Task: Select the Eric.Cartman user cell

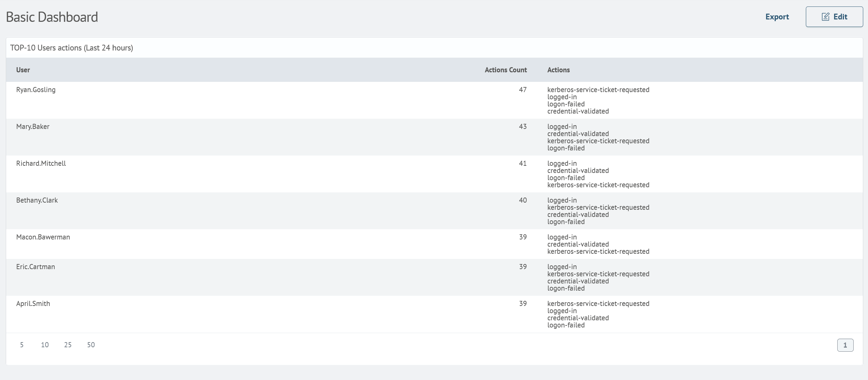Action: pos(35,267)
